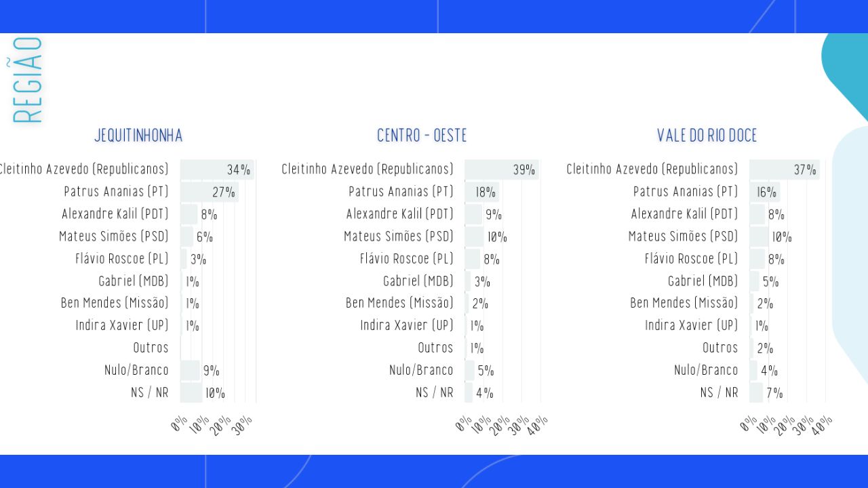This screenshot has width=868, height=488.
Task: Select the VALE DO RIO DOCE heading
Action: pos(707,136)
